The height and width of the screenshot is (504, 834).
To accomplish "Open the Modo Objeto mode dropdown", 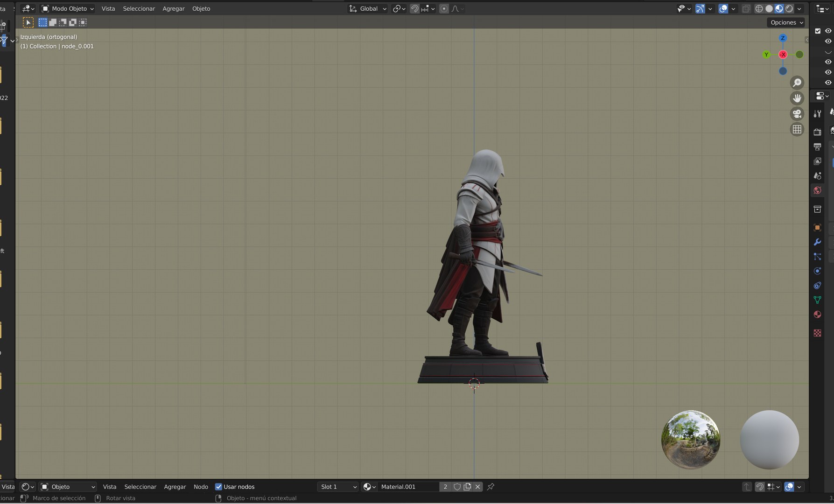I will pos(67,9).
